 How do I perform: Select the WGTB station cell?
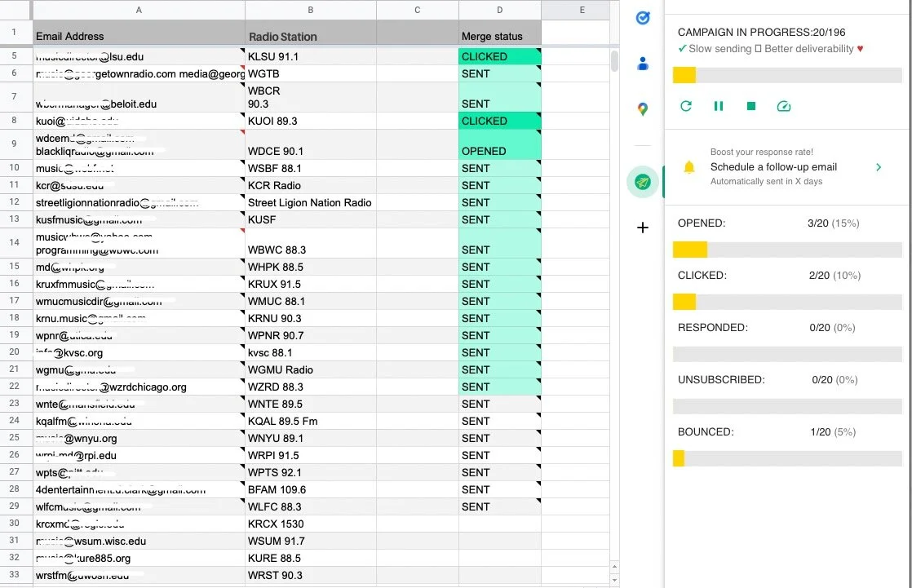pos(311,74)
